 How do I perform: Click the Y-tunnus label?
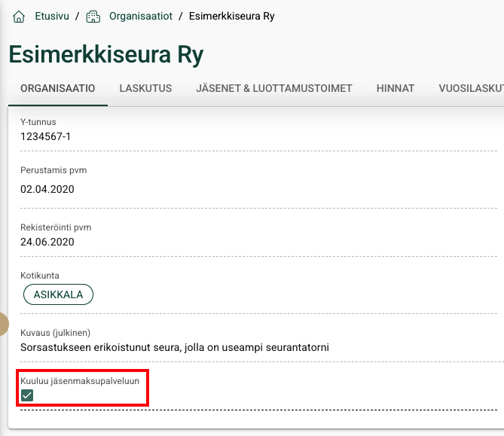click(38, 122)
